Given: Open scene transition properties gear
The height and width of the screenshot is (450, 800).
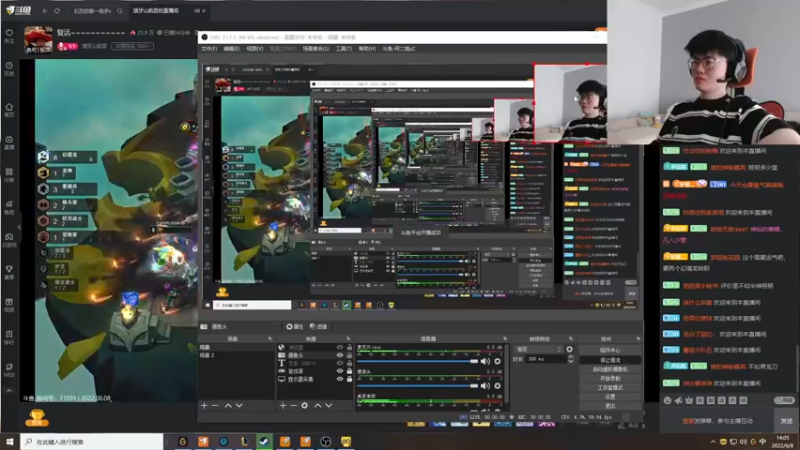Looking at the screenshot, I should 569,349.
